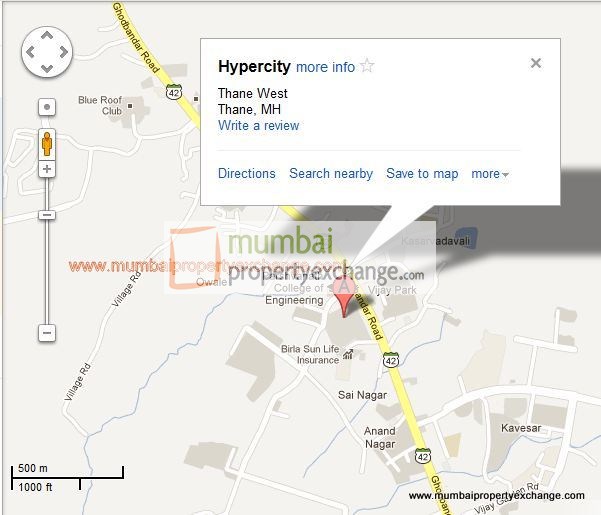Click the zoom slider handle
Viewport: 601px width, 515px height.
click(47, 215)
